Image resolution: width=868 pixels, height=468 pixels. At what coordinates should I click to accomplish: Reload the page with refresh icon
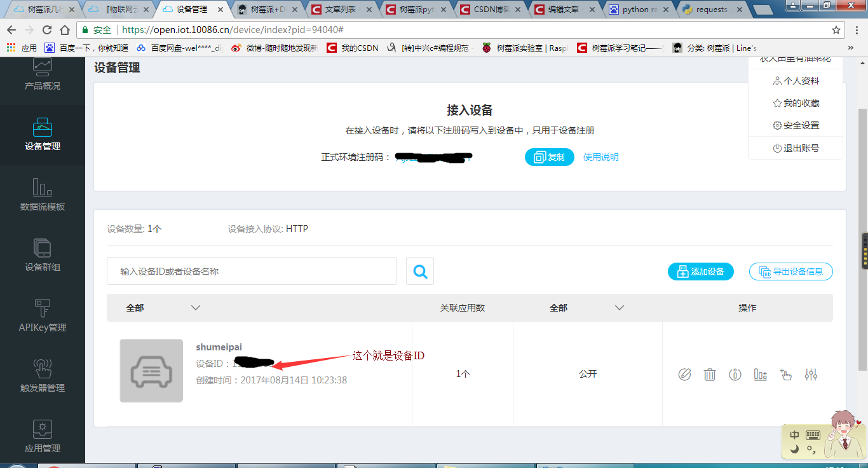[x=46, y=30]
